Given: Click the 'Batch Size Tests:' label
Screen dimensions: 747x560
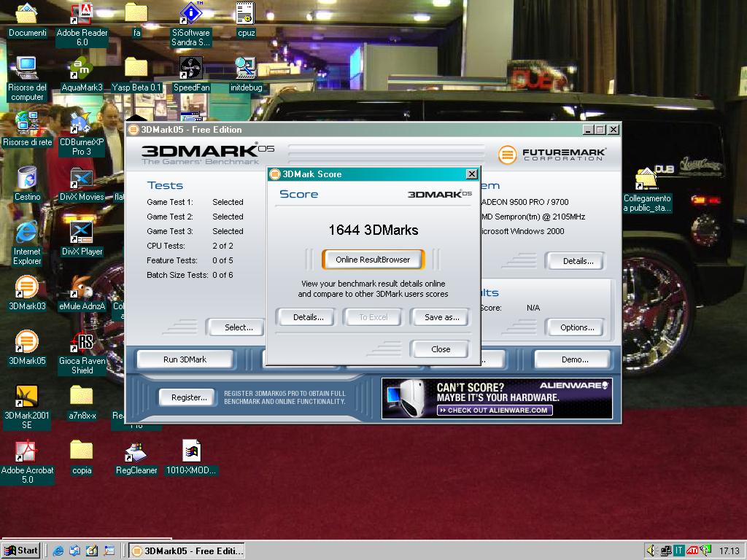Looking at the screenshot, I should click(177, 275).
